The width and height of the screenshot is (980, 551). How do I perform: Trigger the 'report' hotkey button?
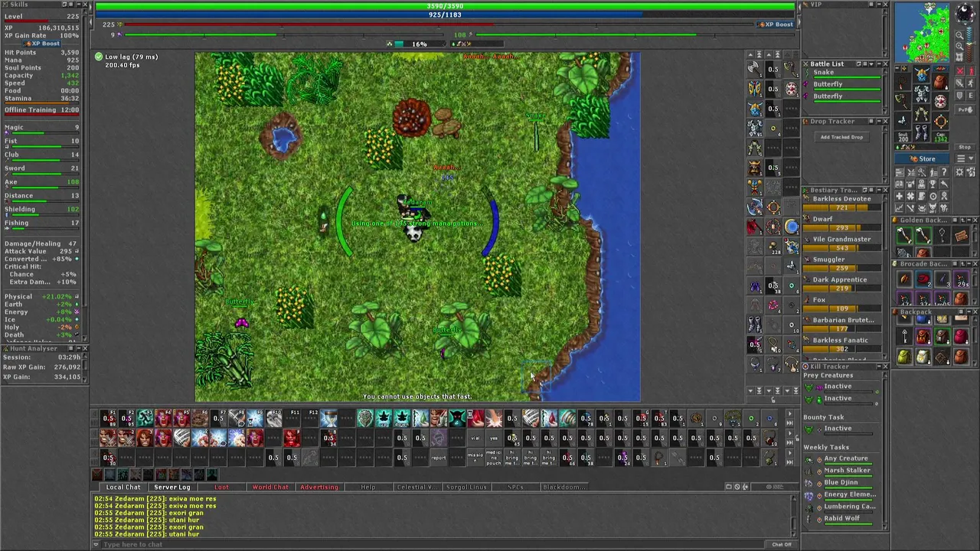pyautogui.click(x=438, y=458)
